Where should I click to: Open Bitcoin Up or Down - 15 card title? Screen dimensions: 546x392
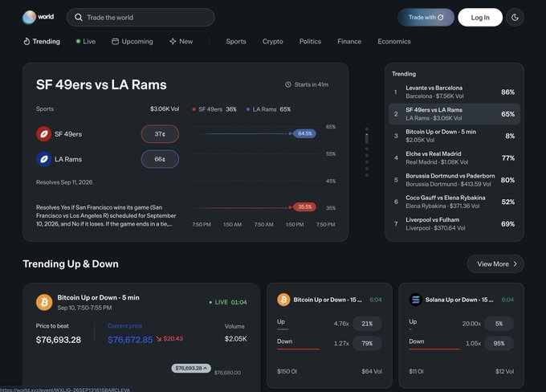pyautogui.click(x=328, y=300)
